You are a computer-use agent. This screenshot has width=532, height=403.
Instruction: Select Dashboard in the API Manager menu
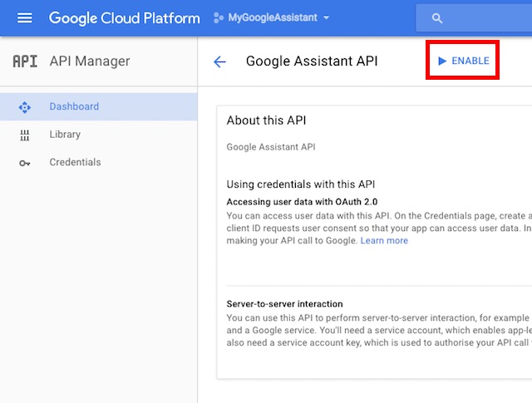point(74,106)
